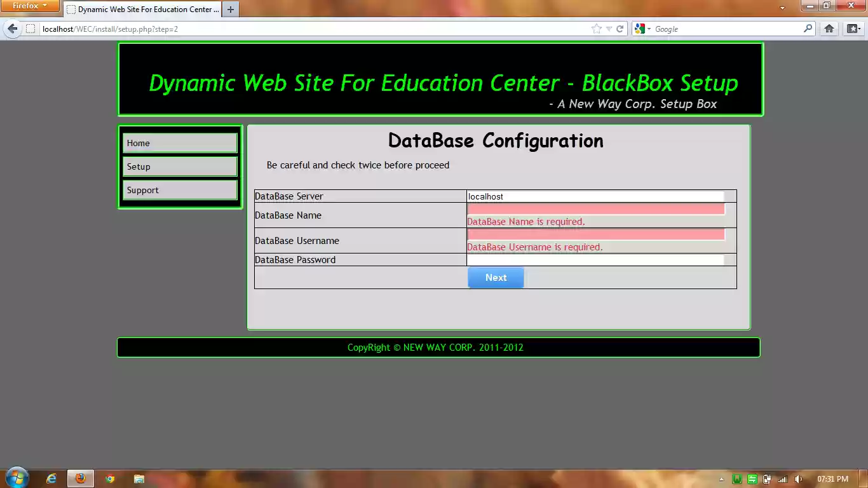Open Google Chrome from the taskbar
Image resolution: width=868 pixels, height=488 pixels.
[x=109, y=478]
